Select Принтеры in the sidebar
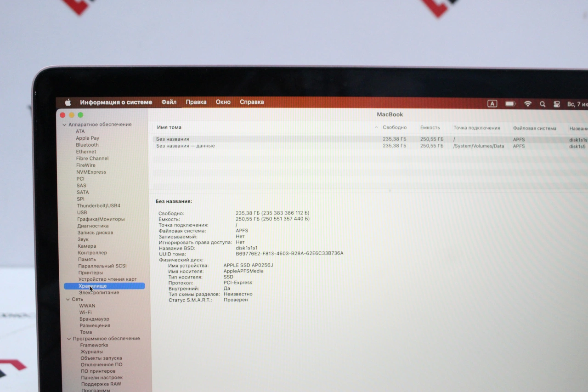Image resolution: width=588 pixels, height=392 pixels. pyautogui.click(x=90, y=273)
